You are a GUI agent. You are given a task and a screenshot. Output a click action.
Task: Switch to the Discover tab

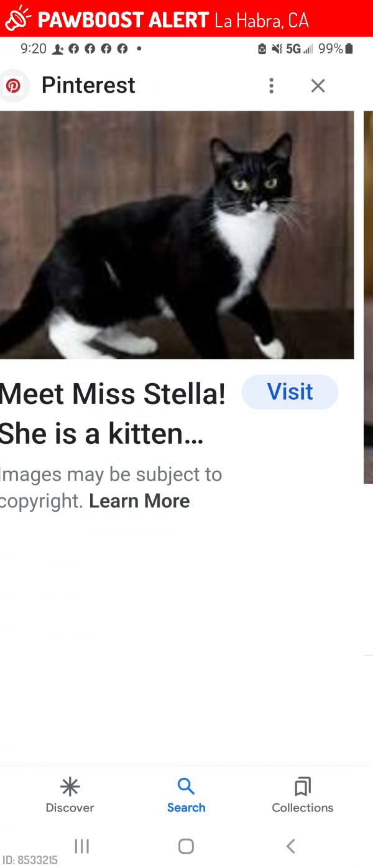[70, 796]
